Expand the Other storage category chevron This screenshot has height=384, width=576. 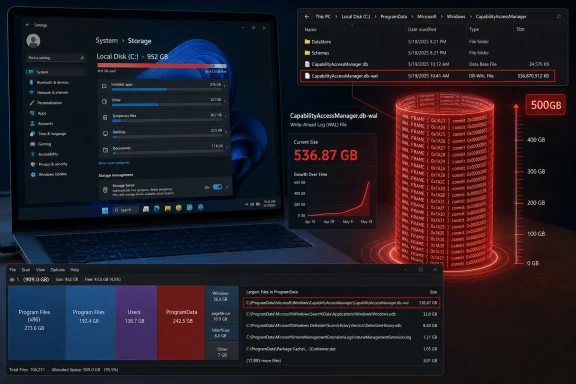coord(225,101)
